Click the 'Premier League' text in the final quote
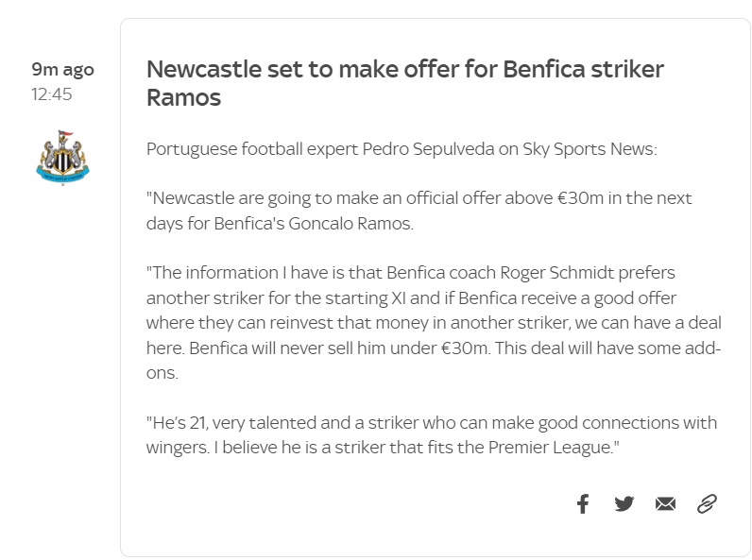Screen dimensions: 752x560 551,448
